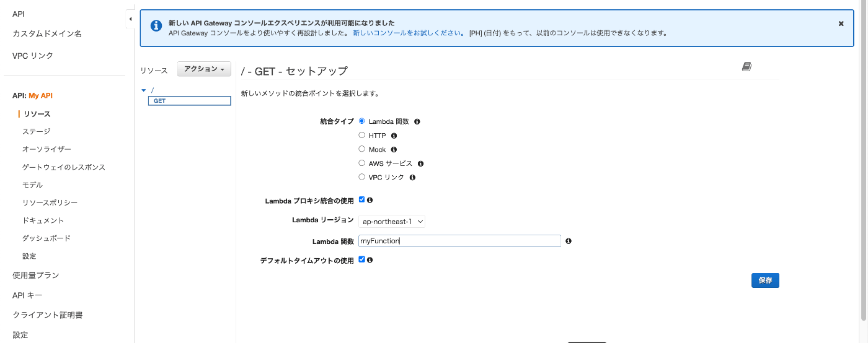Open VPC リンク in the sidebar
The image size is (868, 343).
[33, 56]
